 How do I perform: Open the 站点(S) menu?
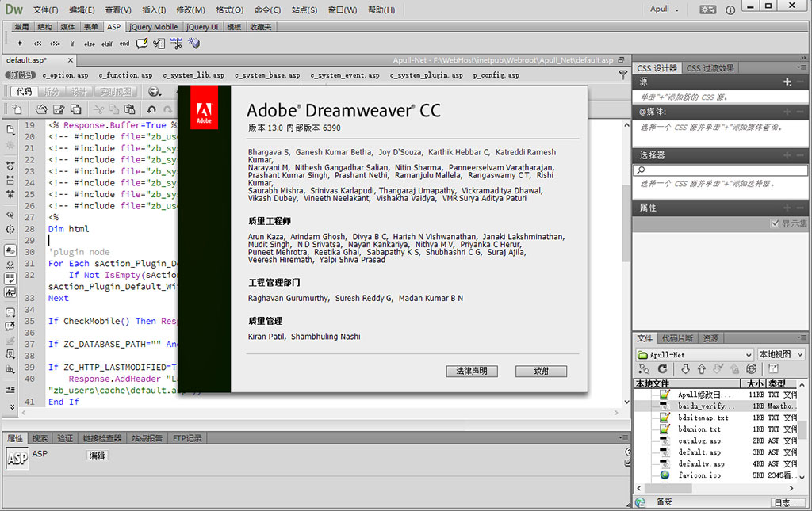(304, 10)
